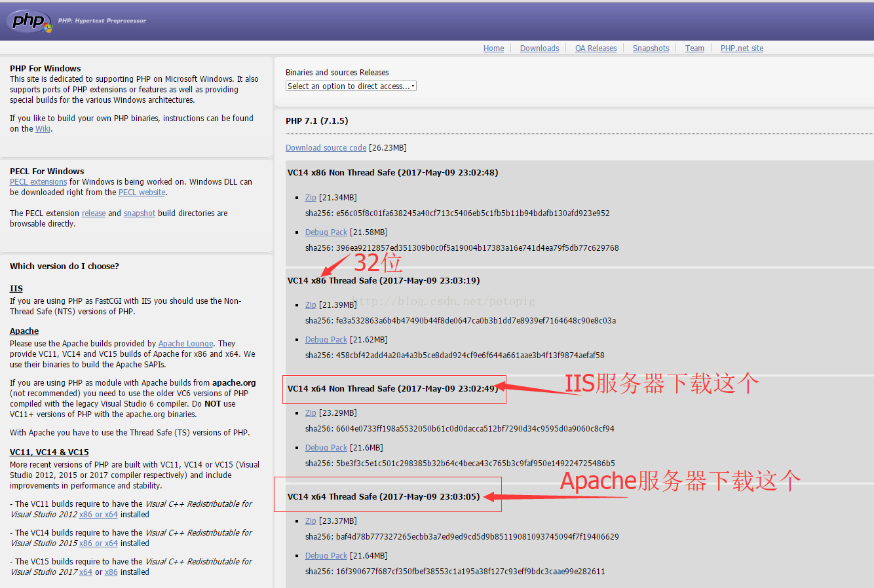Screen dimensions: 874x588
Task: Download Zip for VC14 x86 Non Thread Safe
Action: click(x=311, y=198)
